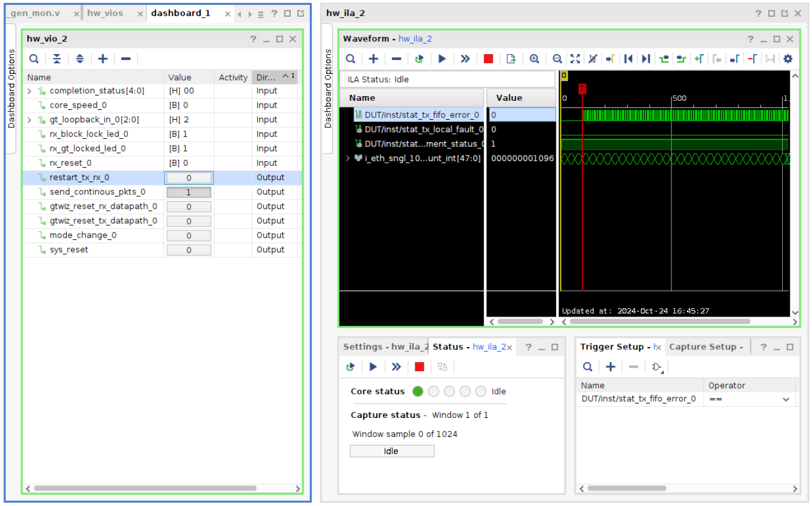812x506 pixels.
Task: Toggle sys_reset output value button
Action: tap(189, 250)
